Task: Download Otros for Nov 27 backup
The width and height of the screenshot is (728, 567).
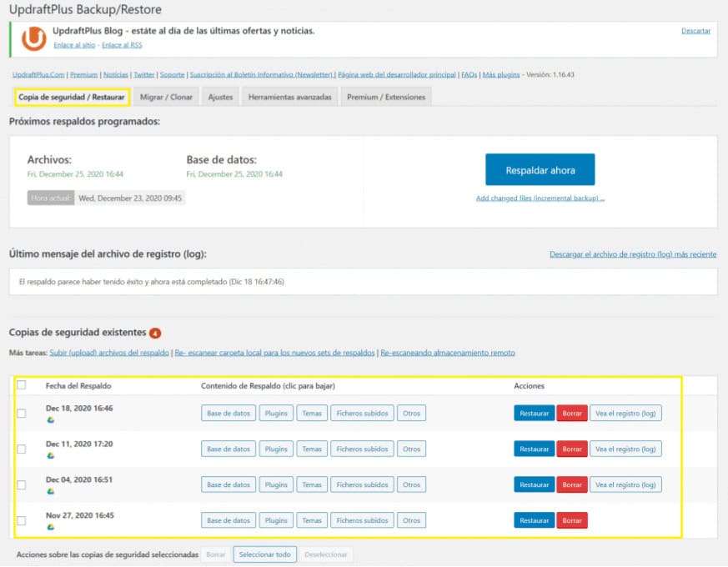Action: click(x=411, y=520)
